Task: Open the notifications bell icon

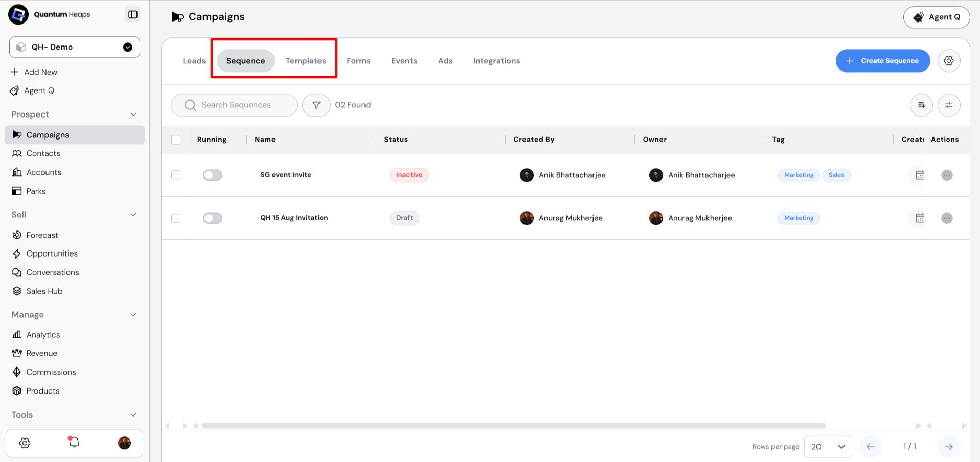Action: point(74,443)
